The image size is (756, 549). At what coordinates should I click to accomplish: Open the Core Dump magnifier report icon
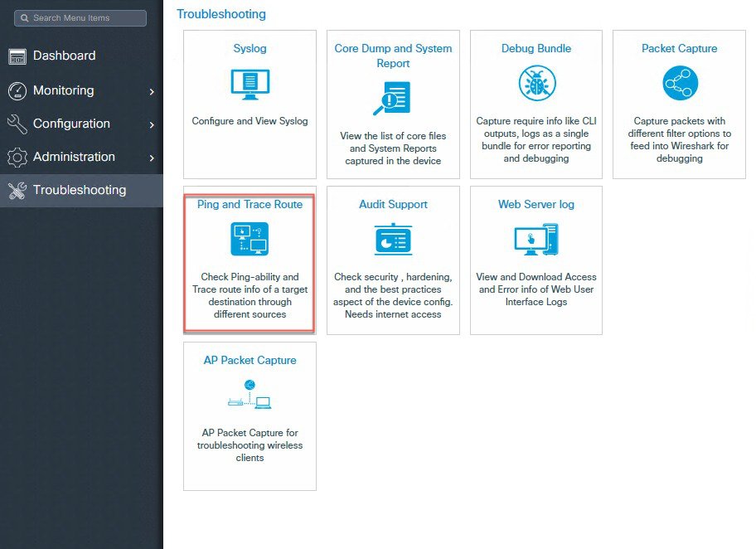(392, 99)
